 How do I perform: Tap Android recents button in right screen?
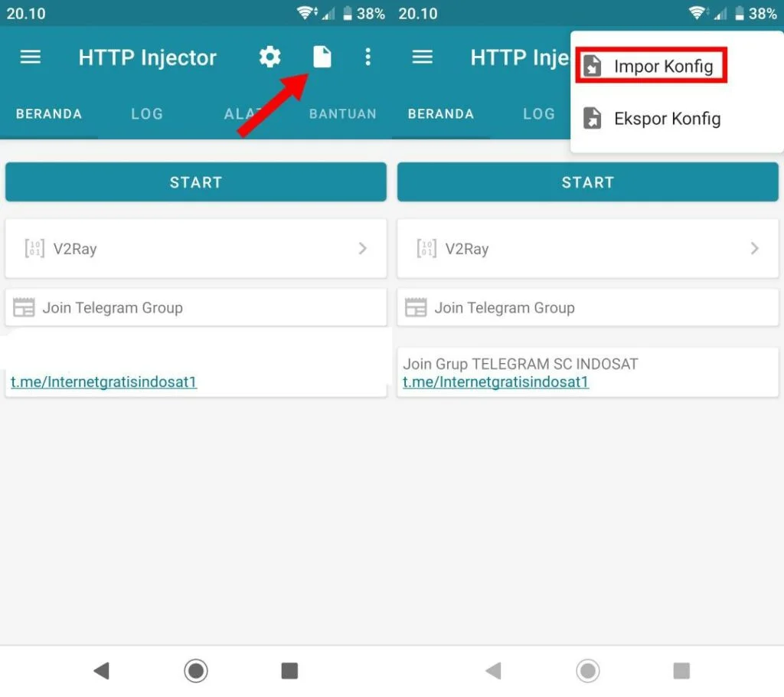(681, 670)
